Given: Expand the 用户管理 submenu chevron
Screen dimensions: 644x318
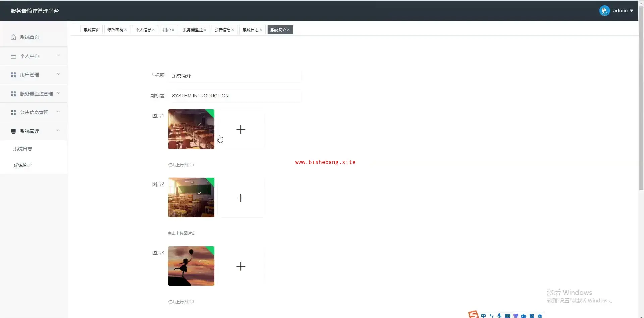Looking at the screenshot, I should 58,74.
